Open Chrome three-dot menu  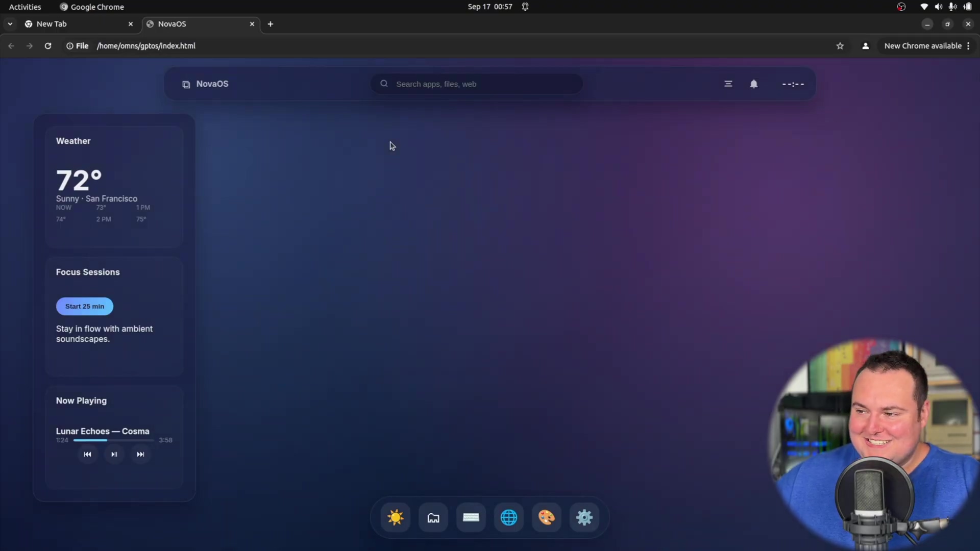pyautogui.click(x=968, y=46)
